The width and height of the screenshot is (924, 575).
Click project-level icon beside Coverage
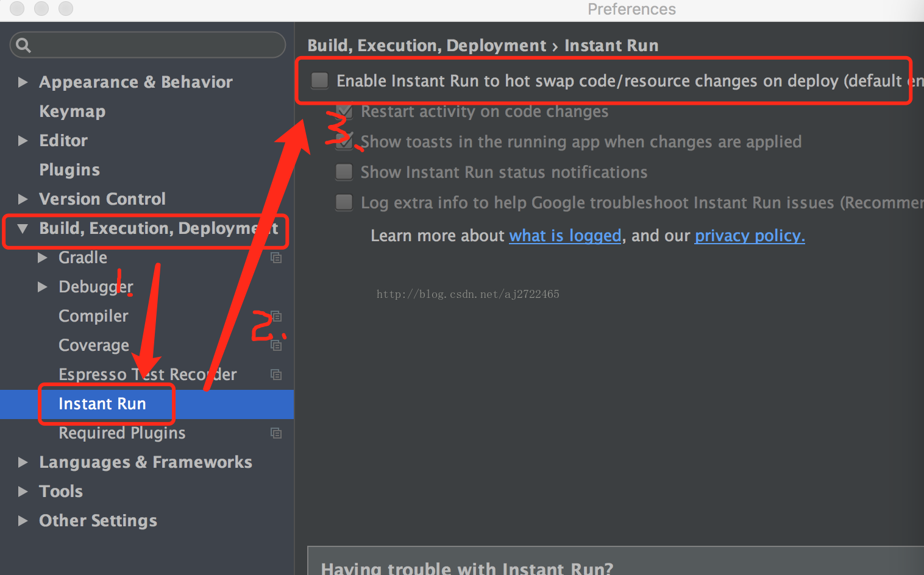[276, 345]
